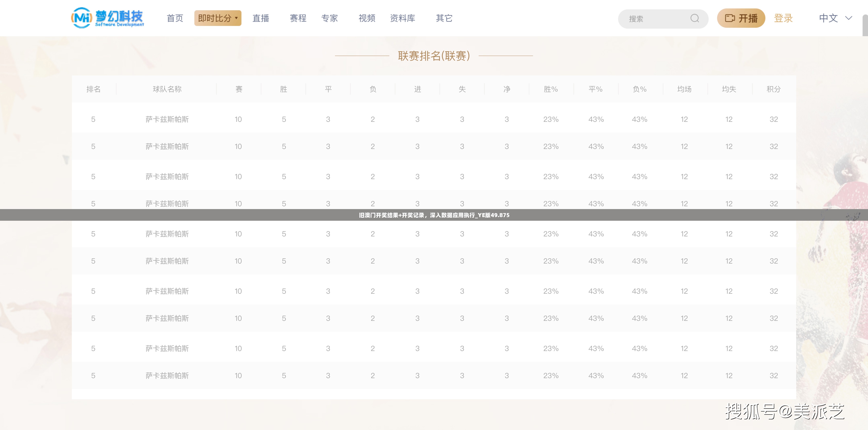Click 萨卡兹斯帕斯 in the last table row
The height and width of the screenshot is (430, 868).
(x=167, y=376)
